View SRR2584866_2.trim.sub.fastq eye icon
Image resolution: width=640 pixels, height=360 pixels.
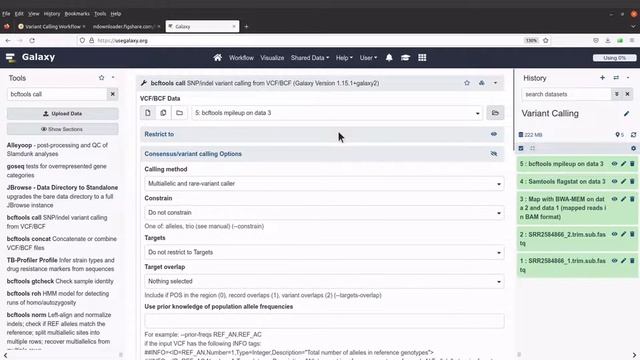tap(614, 234)
